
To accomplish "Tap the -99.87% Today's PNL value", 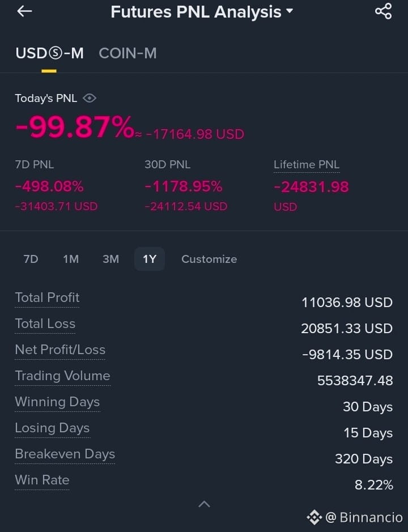I will (x=75, y=127).
